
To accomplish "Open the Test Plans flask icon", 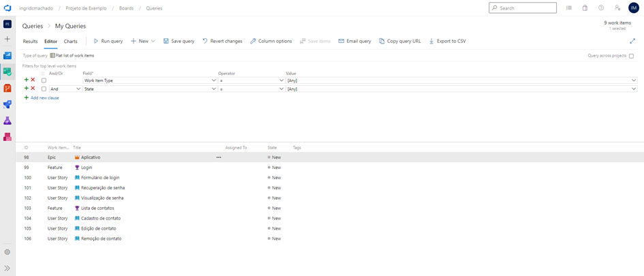I will 7,121.
